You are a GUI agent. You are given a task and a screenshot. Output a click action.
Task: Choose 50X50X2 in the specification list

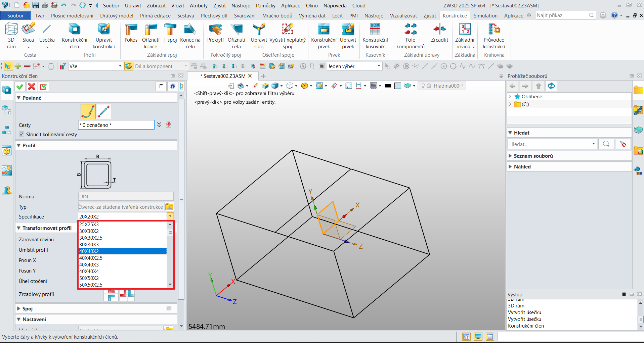point(123,278)
